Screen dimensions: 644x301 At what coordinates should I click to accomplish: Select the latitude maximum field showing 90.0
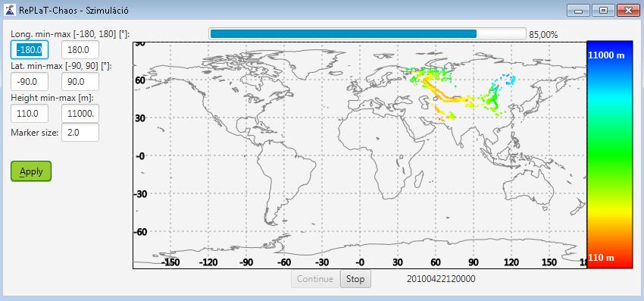pos(80,81)
